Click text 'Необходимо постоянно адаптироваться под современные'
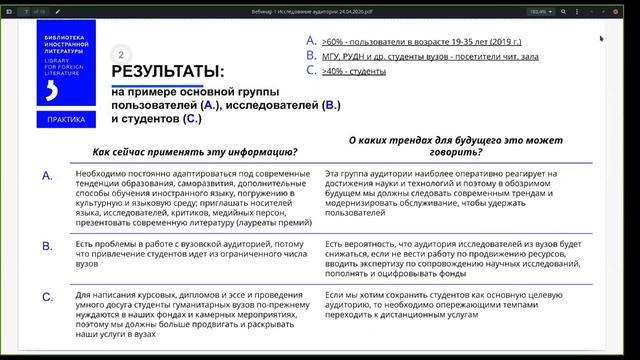 click(193, 173)
